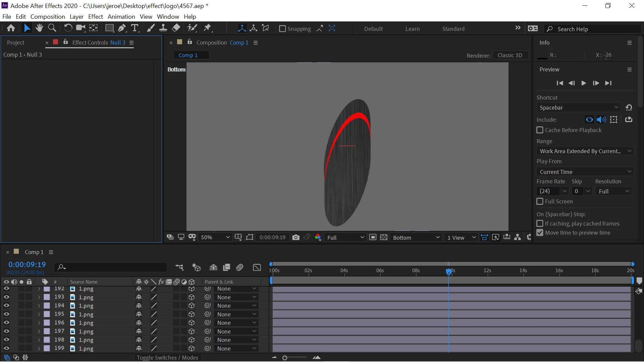This screenshot has width=644, height=362.
Task: Choose the Zoom magnifier tool
Action: click(x=52, y=28)
